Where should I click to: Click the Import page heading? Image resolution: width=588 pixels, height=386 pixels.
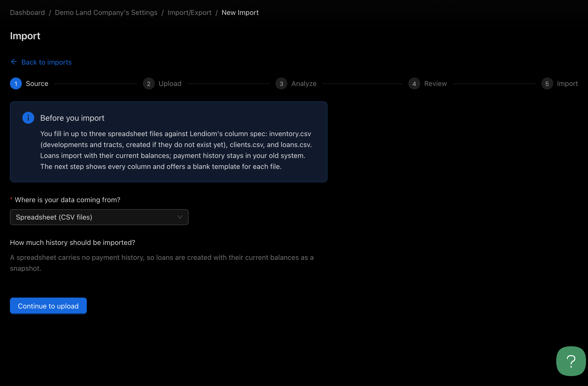pos(25,36)
